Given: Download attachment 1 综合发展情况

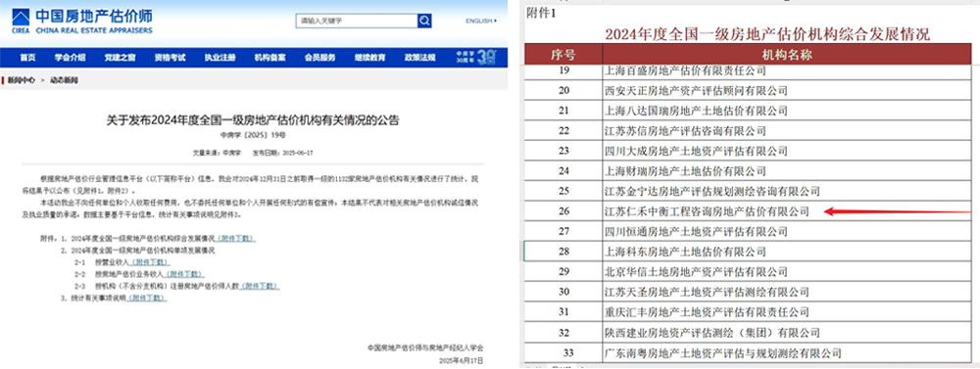Looking at the screenshot, I should pos(235,239).
